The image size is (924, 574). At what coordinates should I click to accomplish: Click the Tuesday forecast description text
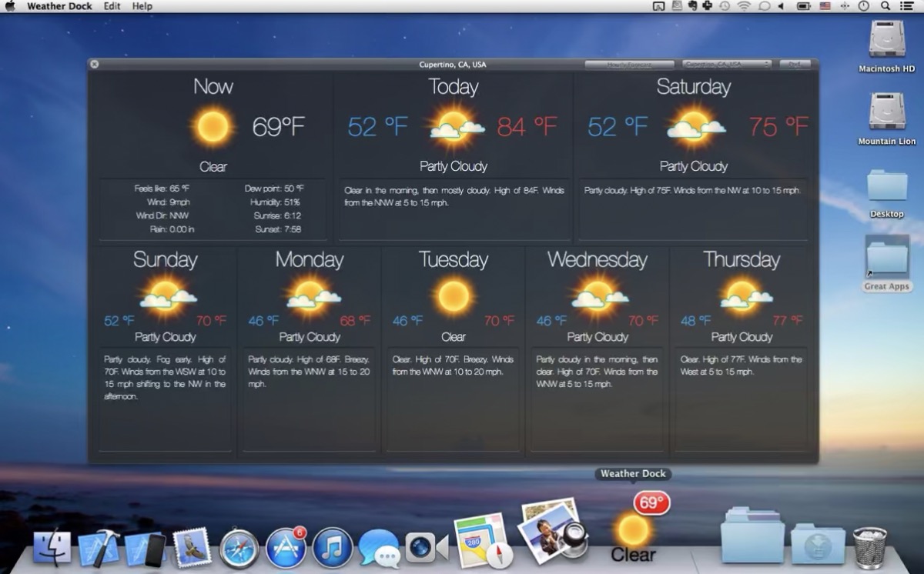tap(453, 365)
